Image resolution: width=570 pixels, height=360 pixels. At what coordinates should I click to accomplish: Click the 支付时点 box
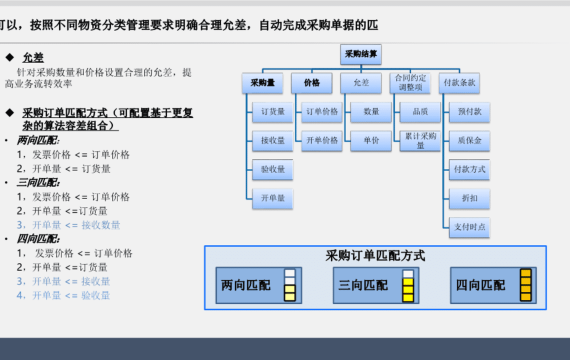[x=470, y=227]
